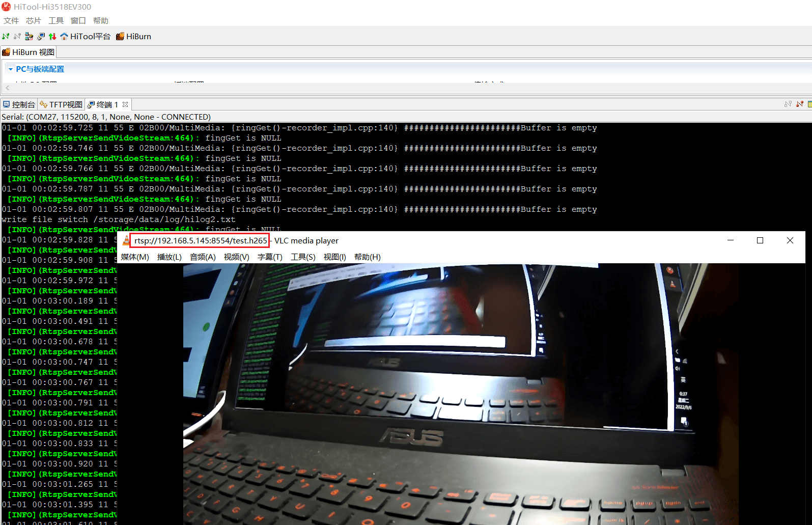Open the 工具 menu in HiTool
The width and height of the screenshot is (812, 525).
coord(56,20)
